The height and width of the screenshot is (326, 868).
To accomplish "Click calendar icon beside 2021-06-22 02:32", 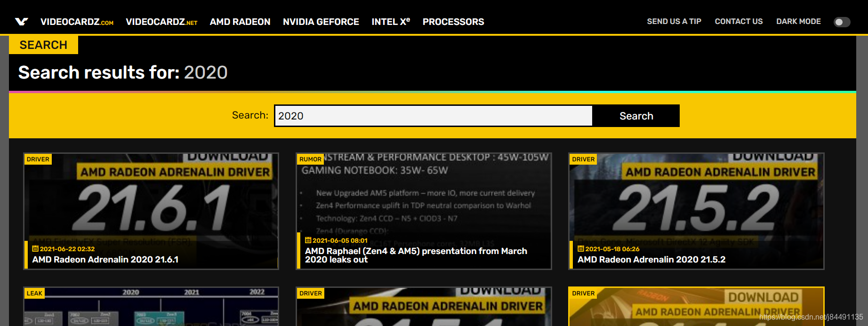I will 35,249.
